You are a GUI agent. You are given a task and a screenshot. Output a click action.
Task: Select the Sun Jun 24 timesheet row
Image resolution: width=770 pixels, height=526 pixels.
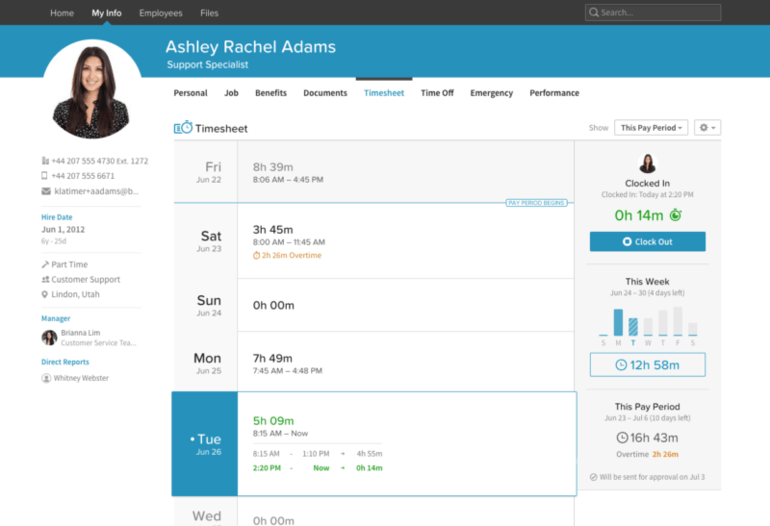pos(374,305)
